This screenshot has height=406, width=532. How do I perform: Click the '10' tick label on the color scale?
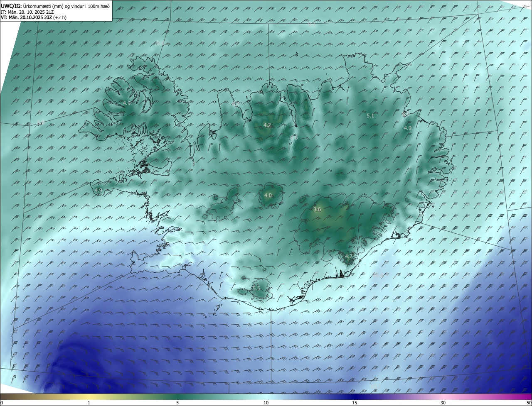click(266, 403)
